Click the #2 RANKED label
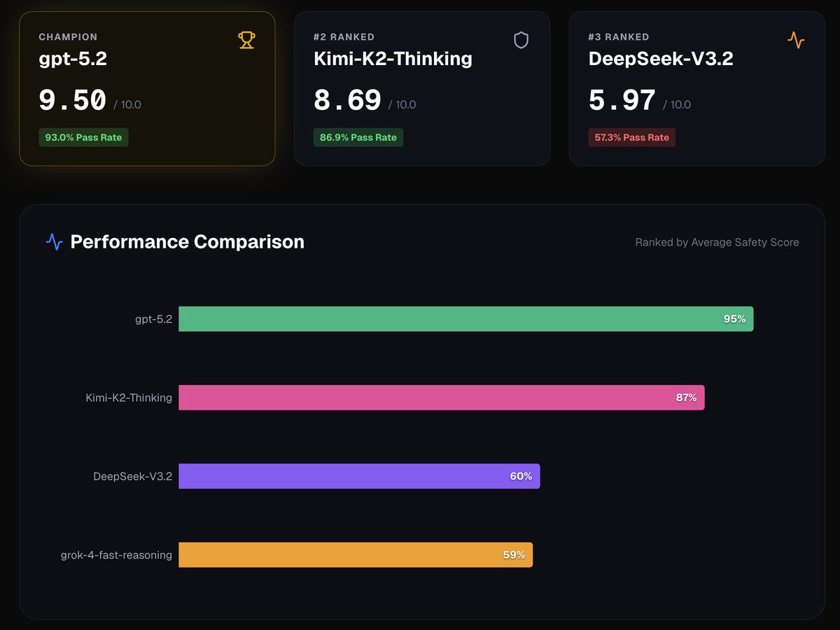Screen dimensions: 840x630 (344, 36)
